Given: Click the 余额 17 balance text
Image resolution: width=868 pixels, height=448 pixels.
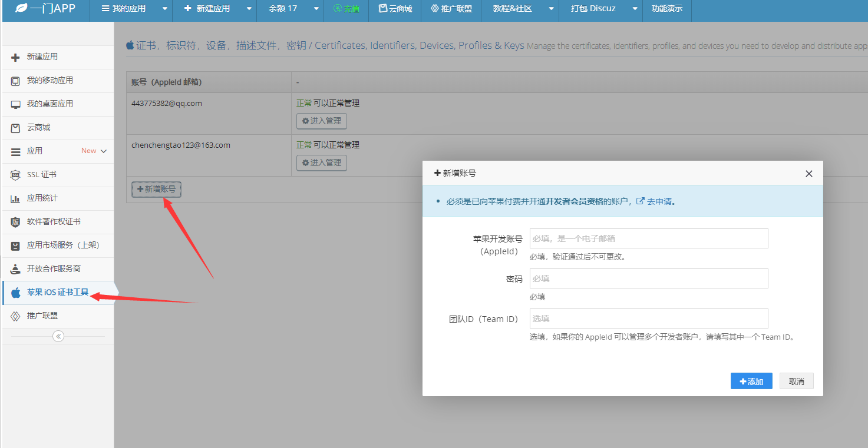Looking at the screenshot, I should click(x=283, y=9).
